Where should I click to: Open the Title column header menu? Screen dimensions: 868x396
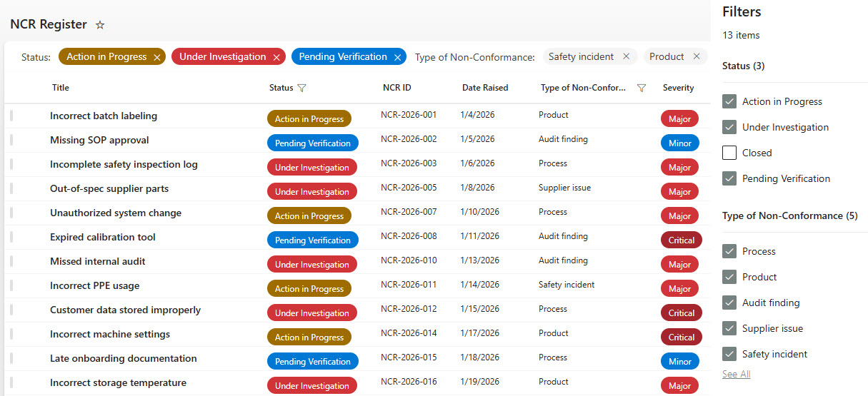point(61,88)
